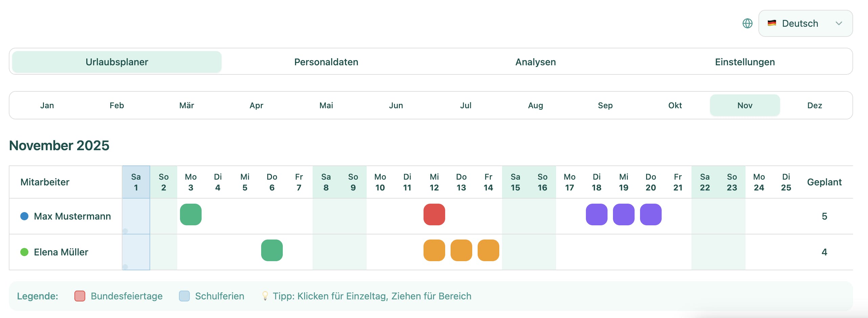Click Elena's orange absence block on Do 13
Screen dimensions: 868x318
click(x=461, y=250)
